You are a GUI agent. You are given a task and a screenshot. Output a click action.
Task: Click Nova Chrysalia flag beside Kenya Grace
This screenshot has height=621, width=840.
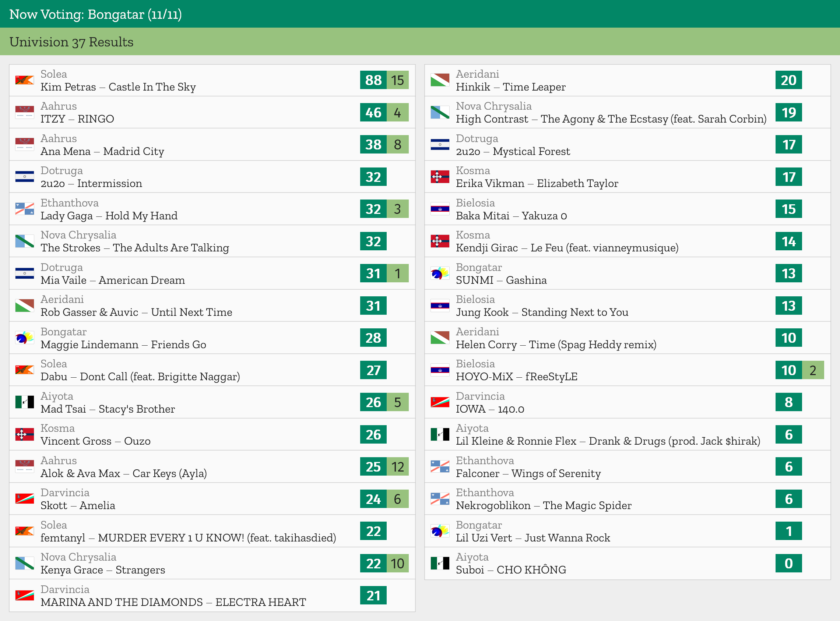click(24, 563)
